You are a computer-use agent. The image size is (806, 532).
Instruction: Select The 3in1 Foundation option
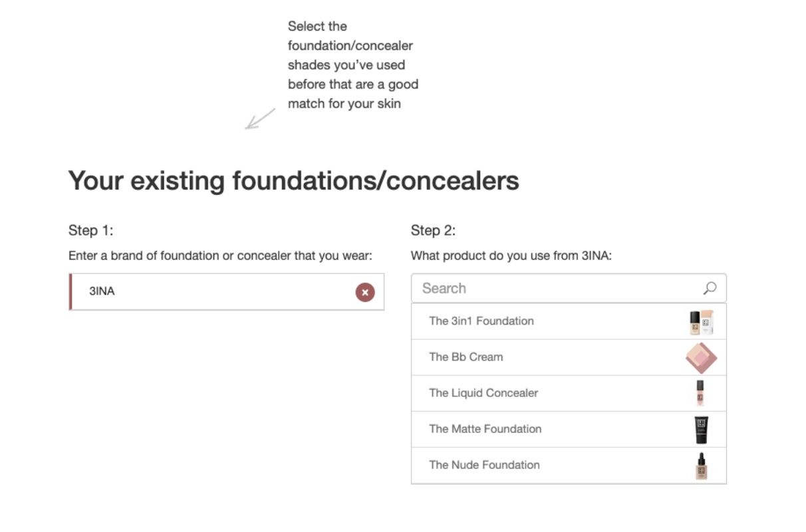pyautogui.click(x=569, y=321)
